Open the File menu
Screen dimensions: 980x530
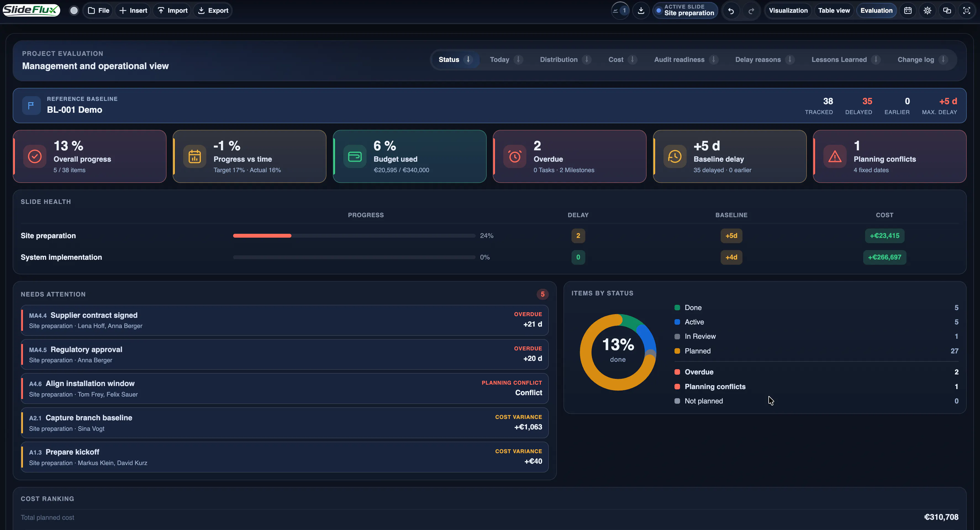(99, 11)
